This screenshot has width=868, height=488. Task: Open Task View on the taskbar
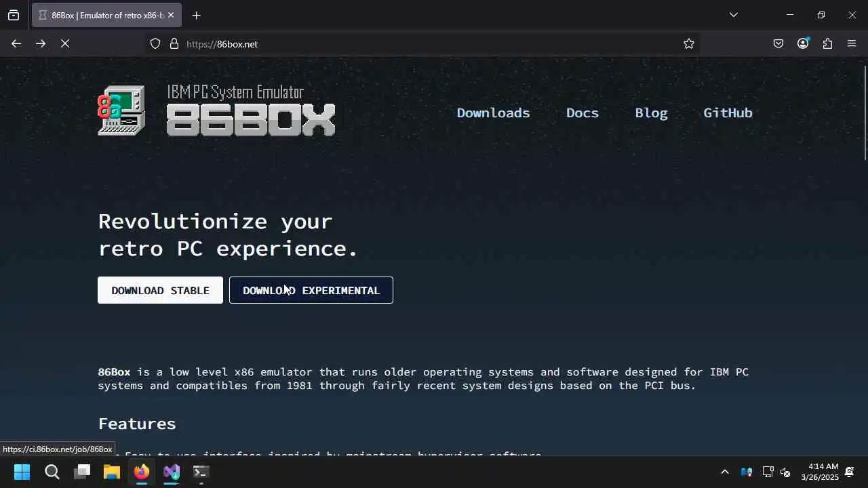(82, 472)
